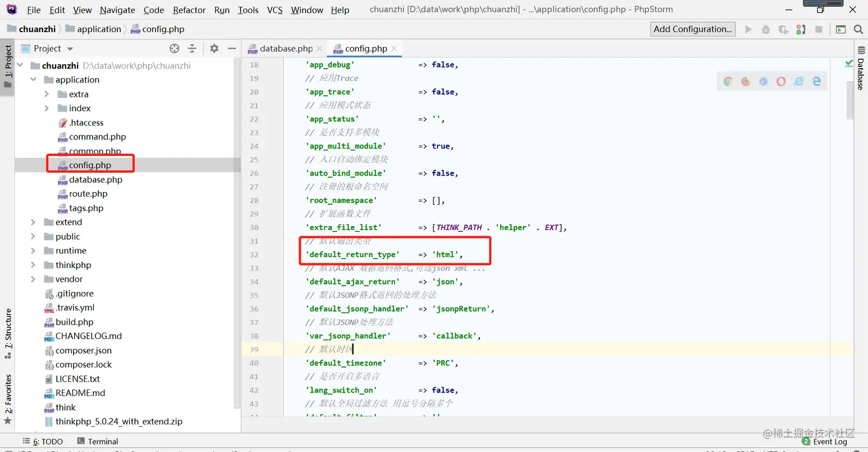Open the File menu
The image size is (868, 452).
pos(34,10)
